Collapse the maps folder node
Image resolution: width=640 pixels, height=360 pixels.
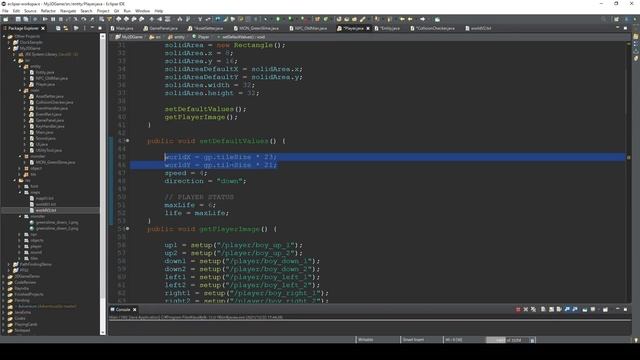pyautogui.click(x=20, y=192)
